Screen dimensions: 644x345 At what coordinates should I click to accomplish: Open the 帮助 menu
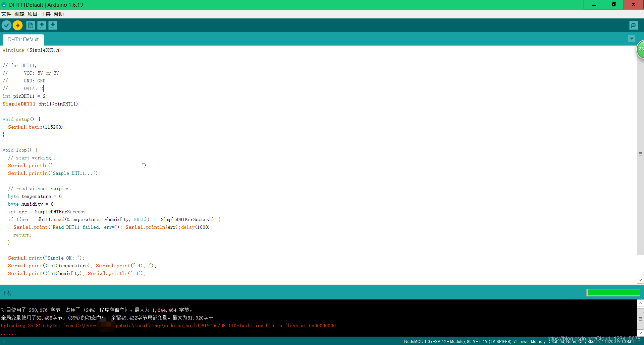[x=59, y=14]
